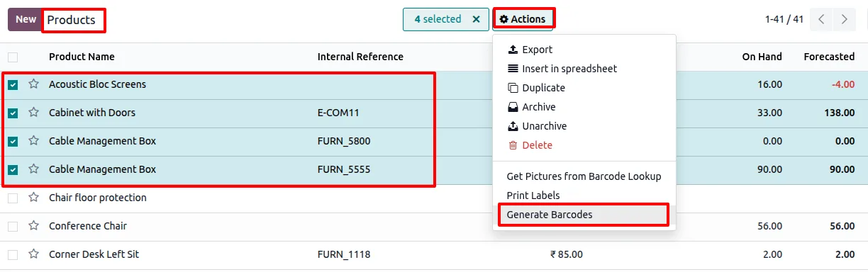Star Corner Desk Left Sit favorite
Viewport: 868px width, 272px height.
tap(33, 254)
